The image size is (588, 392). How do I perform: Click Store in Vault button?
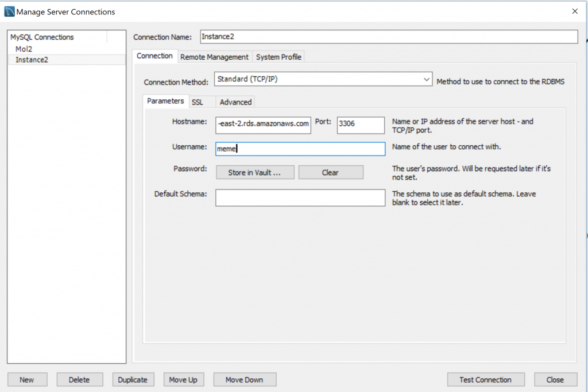click(x=255, y=172)
